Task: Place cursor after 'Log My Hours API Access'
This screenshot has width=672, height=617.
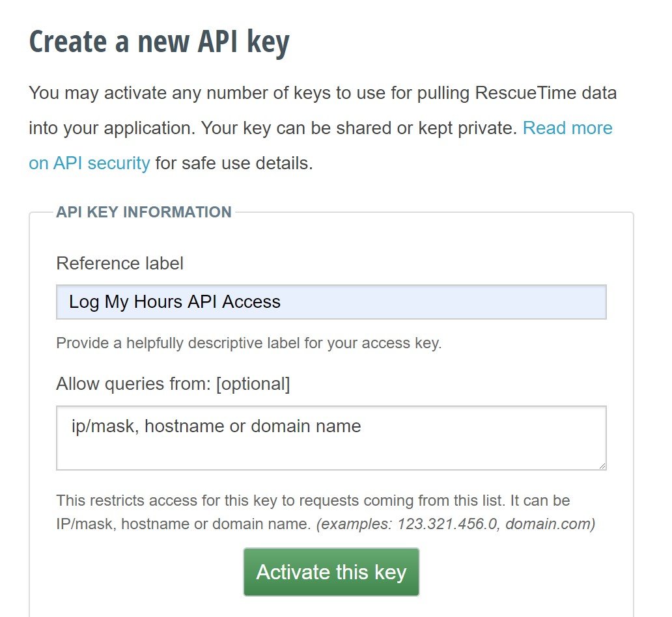Action: click(283, 302)
